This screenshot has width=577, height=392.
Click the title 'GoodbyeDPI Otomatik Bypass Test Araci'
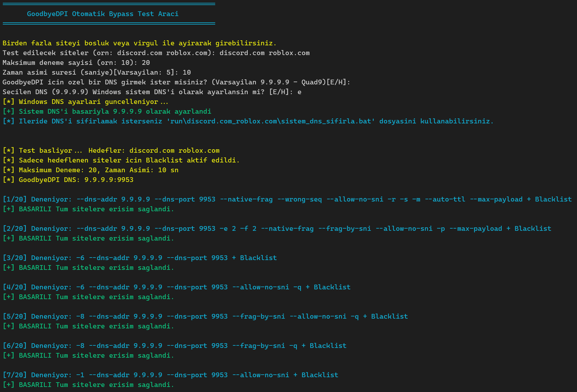point(103,14)
